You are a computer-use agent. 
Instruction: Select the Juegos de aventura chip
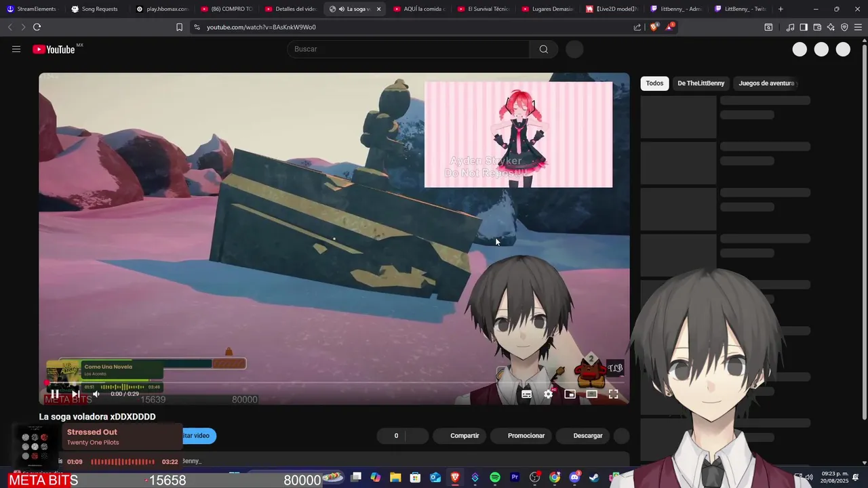(766, 83)
